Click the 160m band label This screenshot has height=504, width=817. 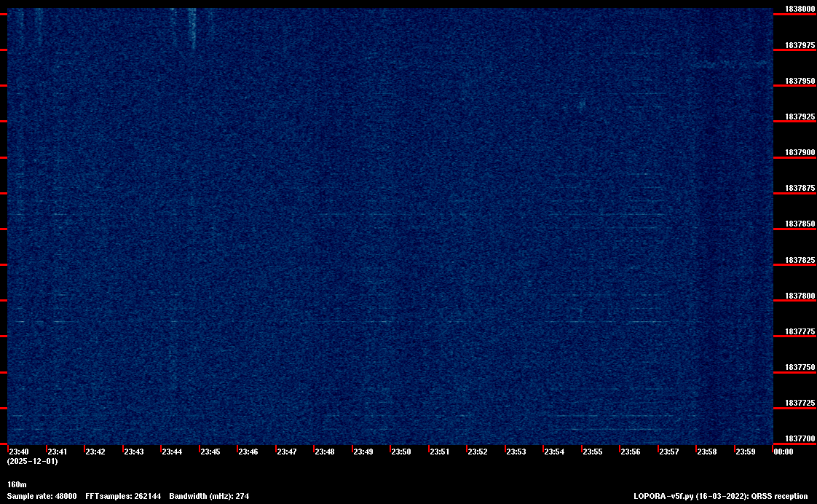click(17, 485)
